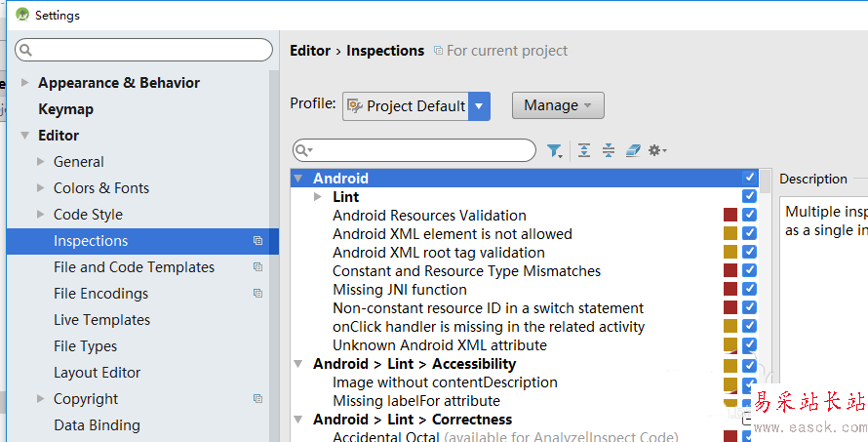Open the gear settings menu icon
This screenshot has width=868, height=442.
coord(657,150)
